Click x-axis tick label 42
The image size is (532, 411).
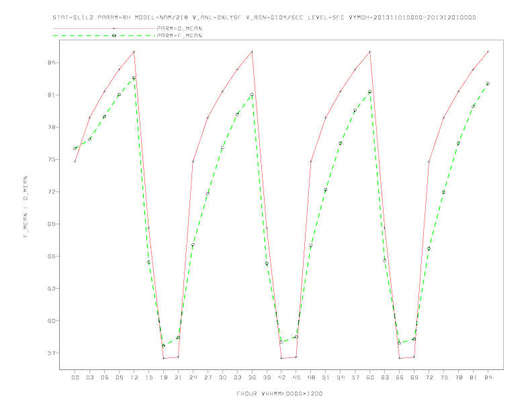(281, 377)
